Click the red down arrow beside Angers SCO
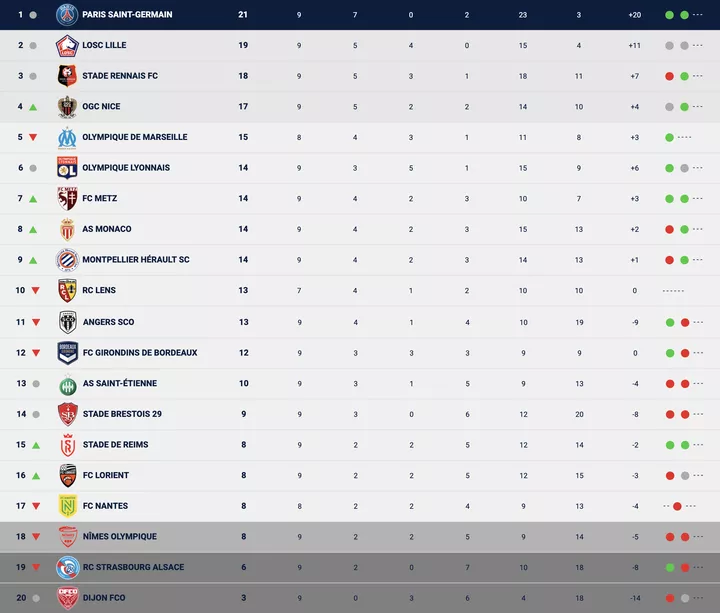 click(x=34, y=322)
